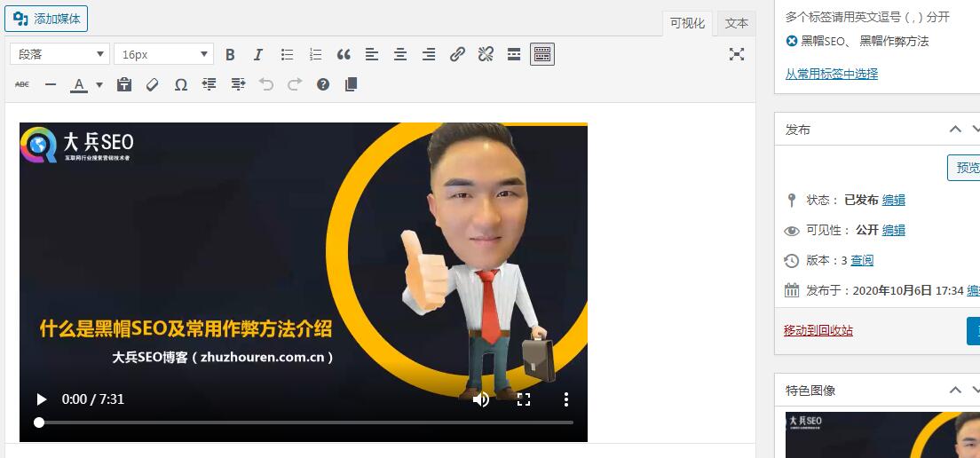Edit the post visibility (可见性)
Image resolution: width=980 pixels, height=458 pixels.
[x=893, y=230]
